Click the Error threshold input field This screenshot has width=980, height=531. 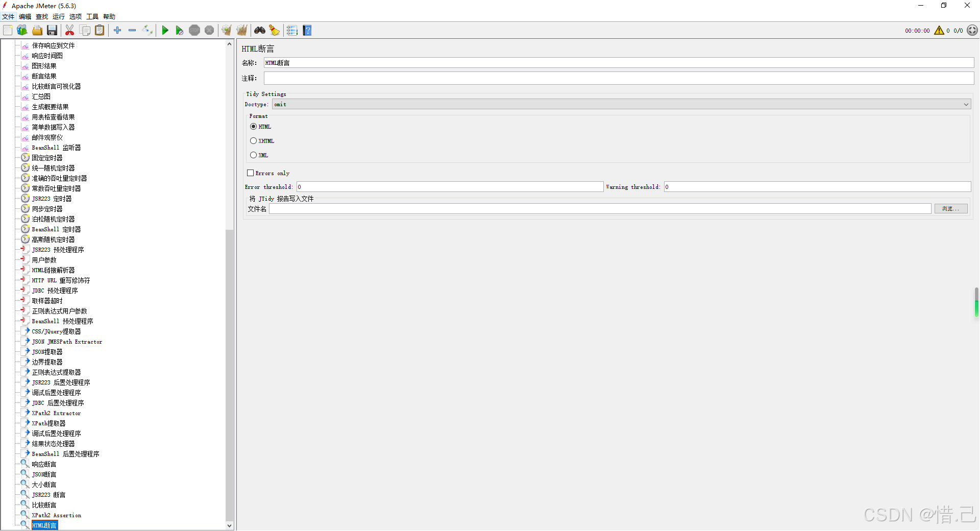pos(450,187)
